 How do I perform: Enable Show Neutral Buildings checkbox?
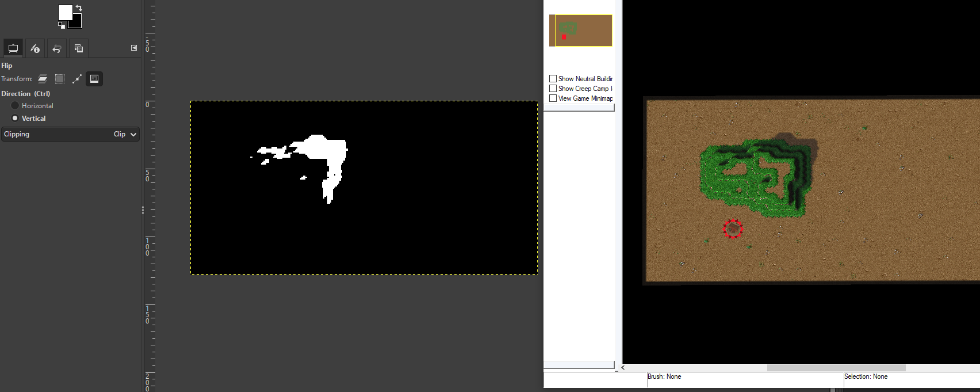[x=553, y=79]
